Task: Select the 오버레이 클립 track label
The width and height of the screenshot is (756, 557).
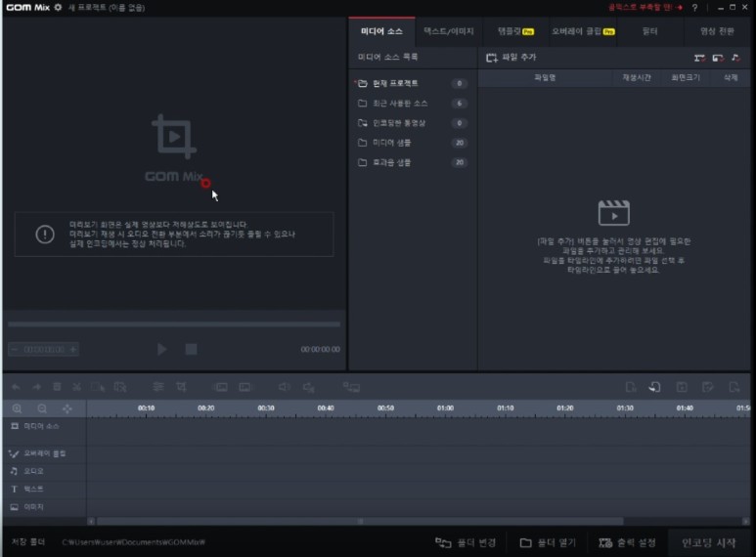Action: point(45,453)
